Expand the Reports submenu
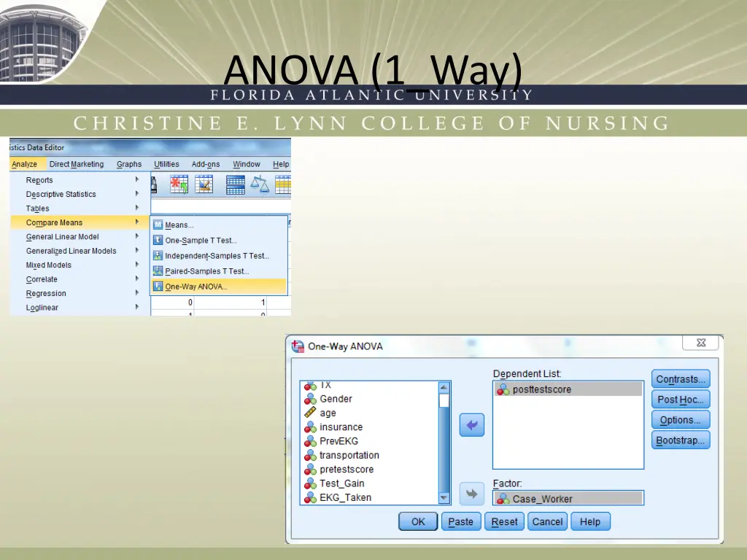The image size is (747, 560). (79, 180)
